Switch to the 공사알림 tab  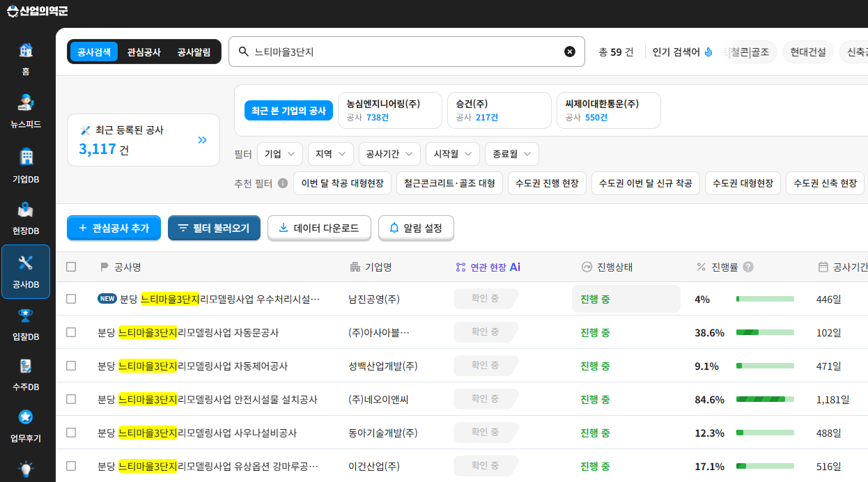pyautogui.click(x=194, y=52)
